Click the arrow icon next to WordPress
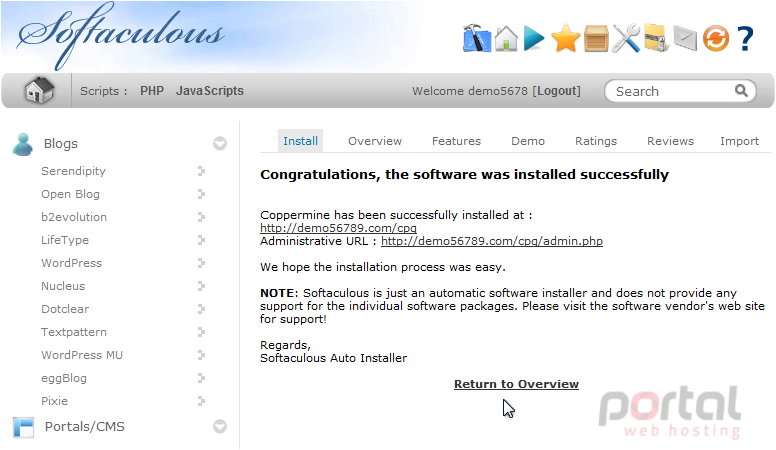The width and height of the screenshot is (776, 450). 201,263
